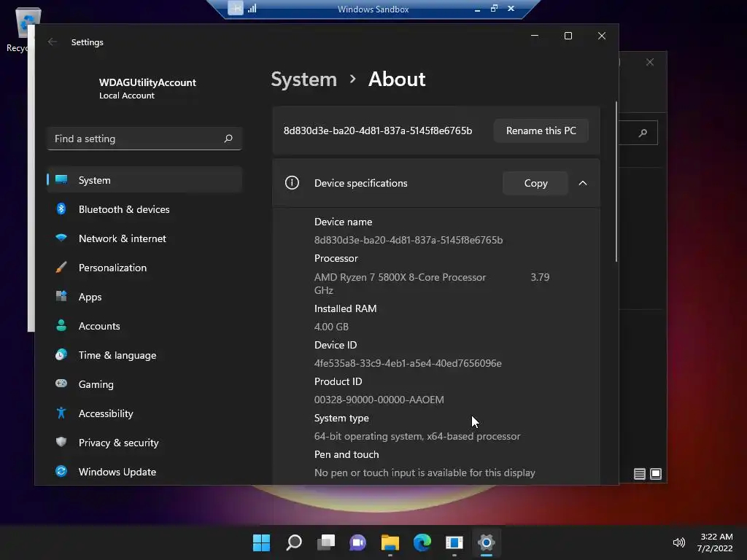Viewport: 747px width, 560px height.
Task: Open the Personalization category
Action: [x=144, y=267]
